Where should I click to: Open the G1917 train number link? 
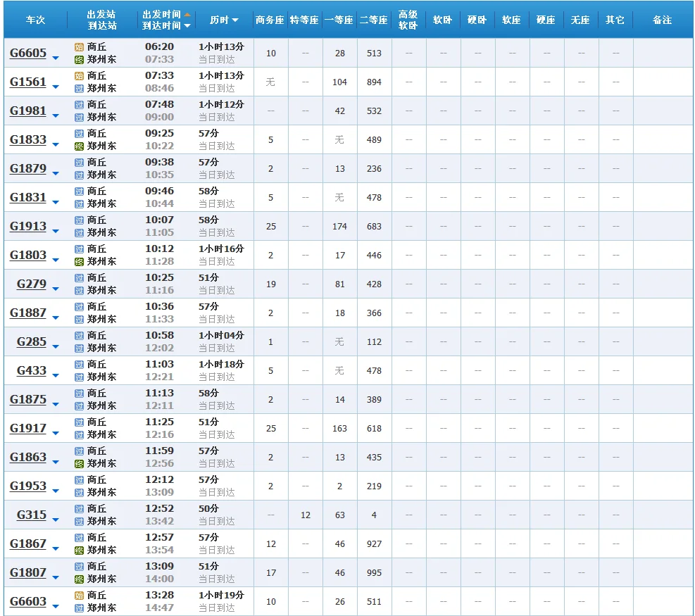coord(28,428)
